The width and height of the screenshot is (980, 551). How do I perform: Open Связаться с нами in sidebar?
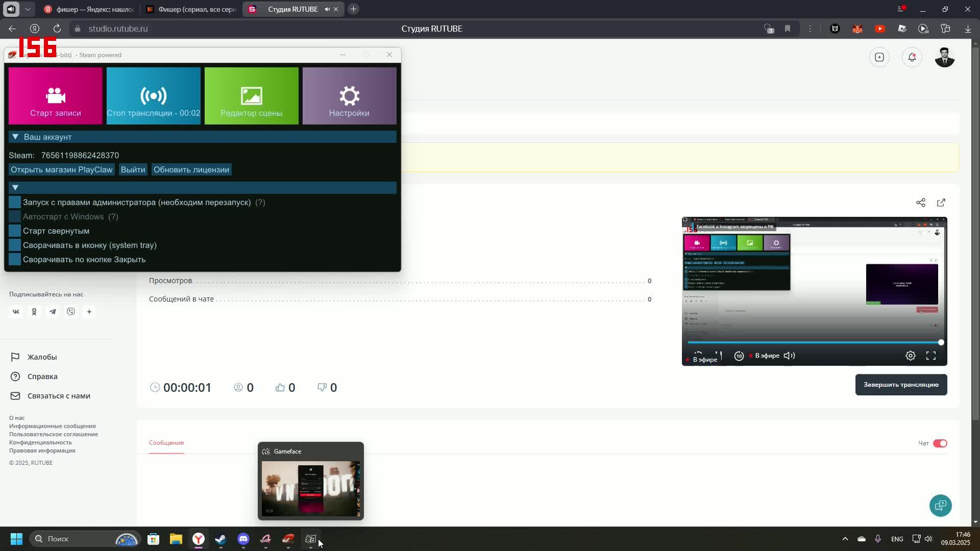51,396
